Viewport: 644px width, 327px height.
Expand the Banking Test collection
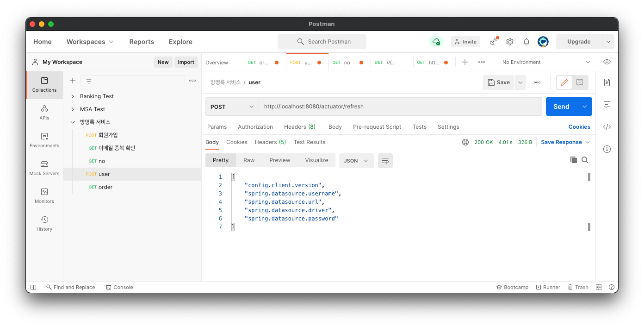point(73,96)
